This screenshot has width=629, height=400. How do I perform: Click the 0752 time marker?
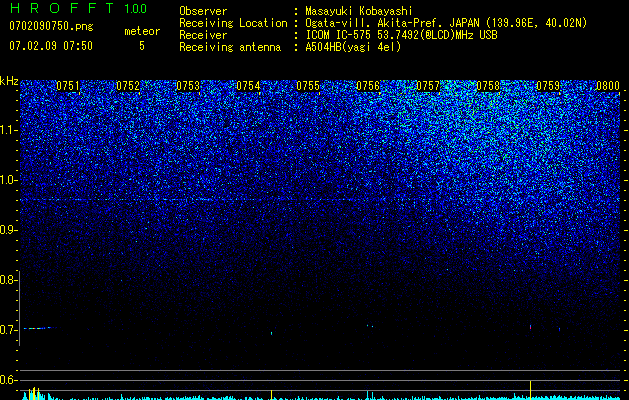click(128, 85)
